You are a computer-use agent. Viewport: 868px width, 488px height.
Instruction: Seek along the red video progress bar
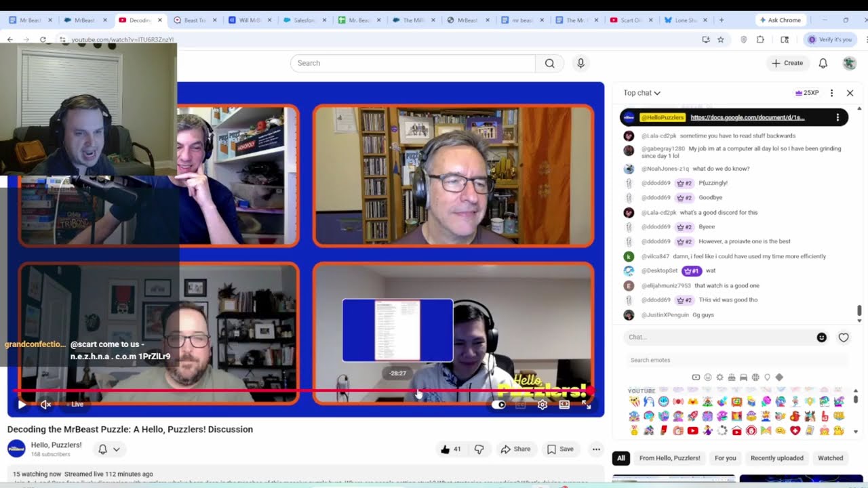click(302, 391)
